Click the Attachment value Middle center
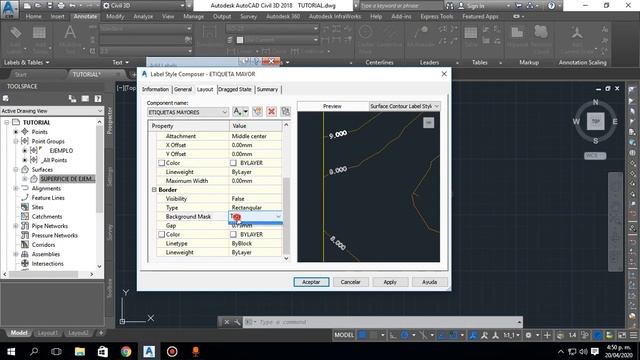The width and height of the screenshot is (640, 360). pos(256,136)
